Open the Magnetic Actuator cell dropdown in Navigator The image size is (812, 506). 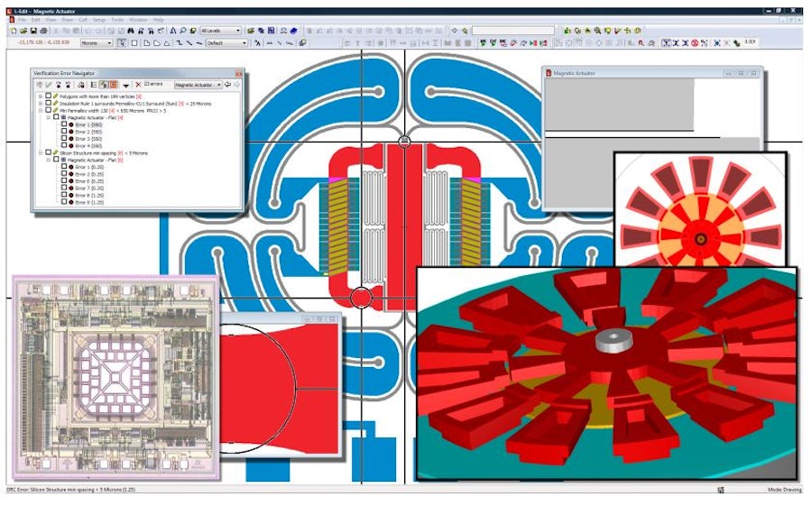pyautogui.click(x=198, y=85)
